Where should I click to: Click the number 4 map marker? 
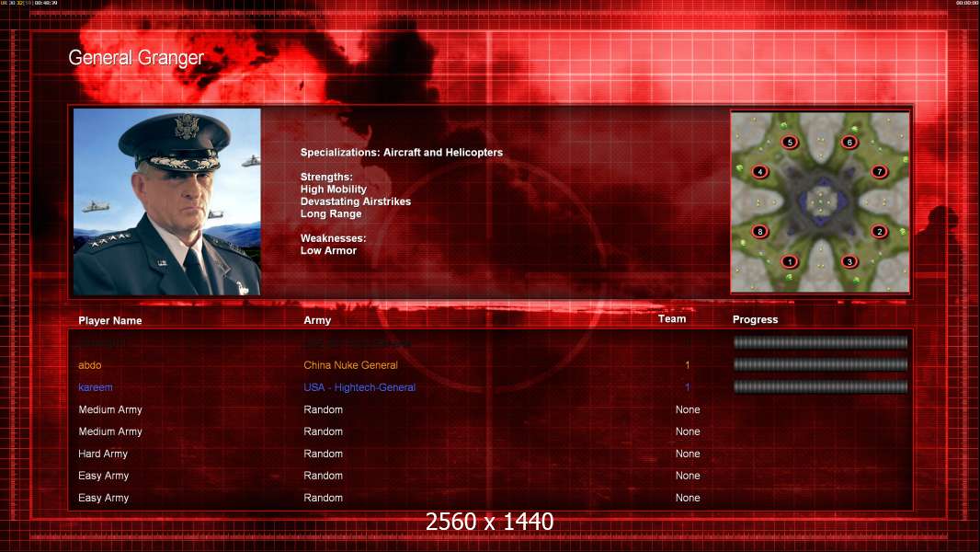pos(760,171)
